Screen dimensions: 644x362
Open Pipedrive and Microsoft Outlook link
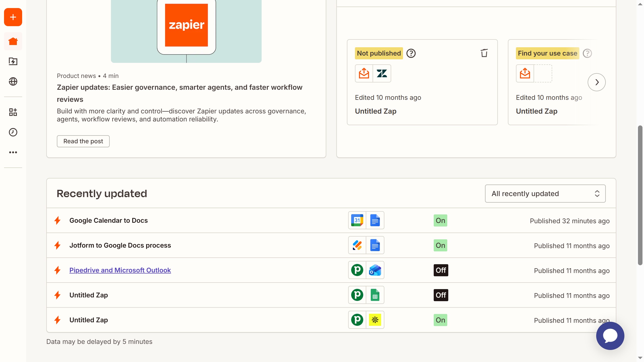click(x=120, y=270)
